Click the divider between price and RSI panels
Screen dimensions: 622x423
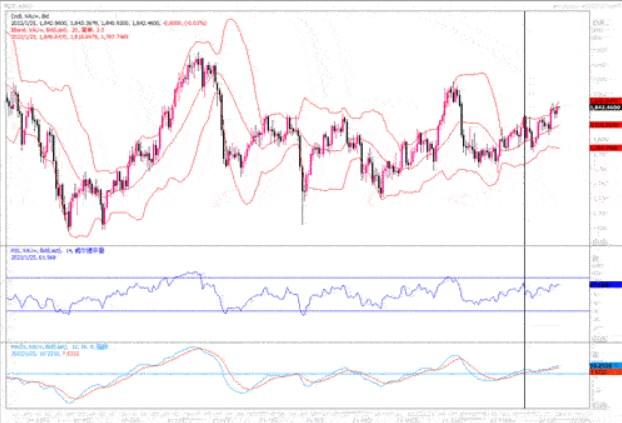[300, 245]
